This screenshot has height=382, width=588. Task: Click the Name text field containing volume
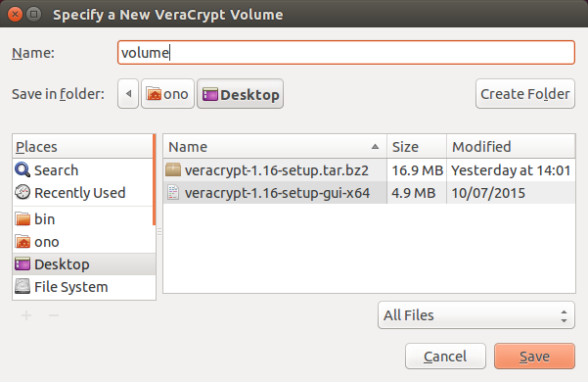click(346, 53)
